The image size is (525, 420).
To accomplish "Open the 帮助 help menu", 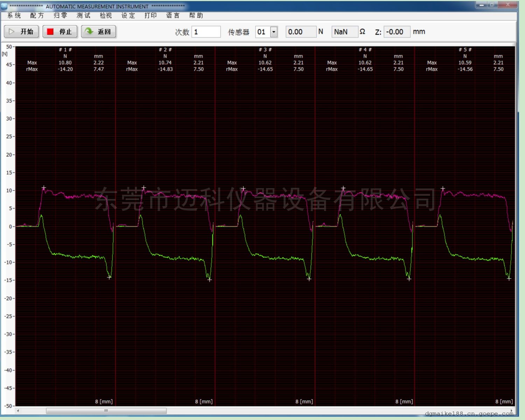I will [x=196, y=15].
